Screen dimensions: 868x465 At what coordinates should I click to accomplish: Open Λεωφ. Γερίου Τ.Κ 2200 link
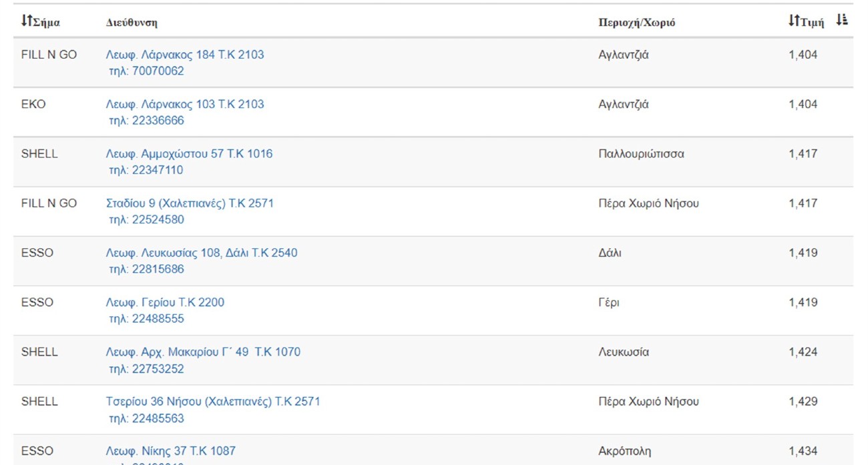pyautogui.click(x=165, y=302)
